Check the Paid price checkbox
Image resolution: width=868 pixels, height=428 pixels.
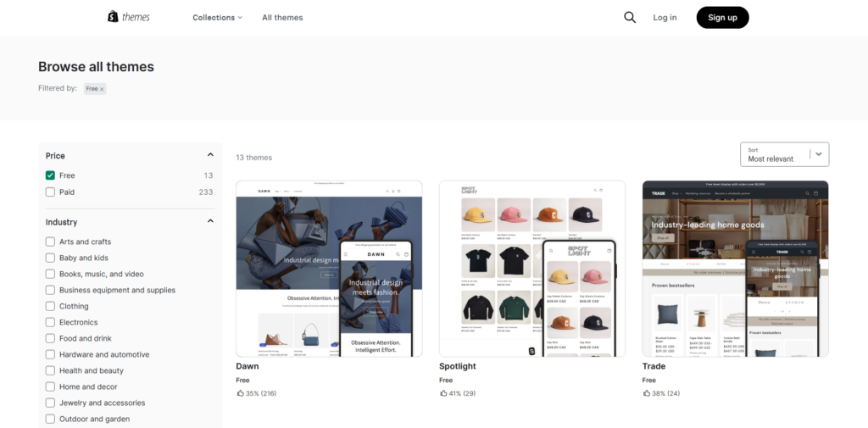50,192
